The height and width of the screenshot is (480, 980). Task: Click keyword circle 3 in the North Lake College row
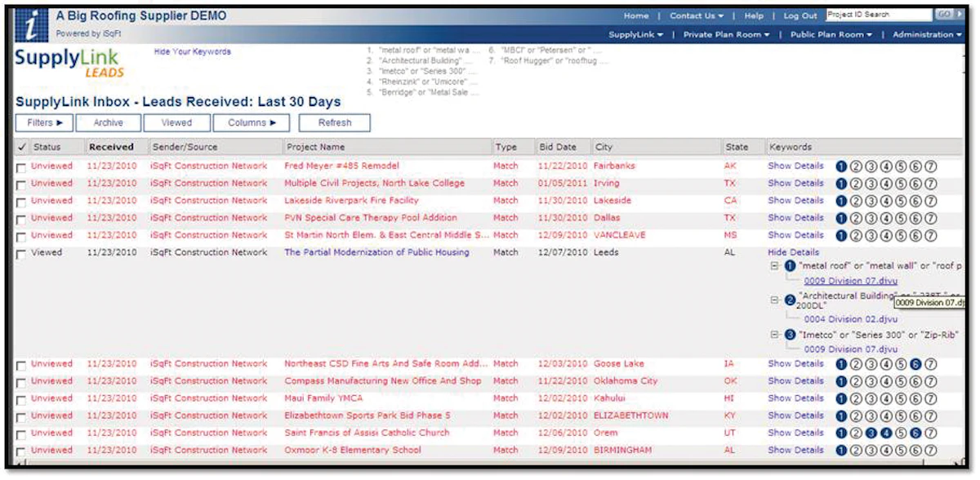point(871,184)
